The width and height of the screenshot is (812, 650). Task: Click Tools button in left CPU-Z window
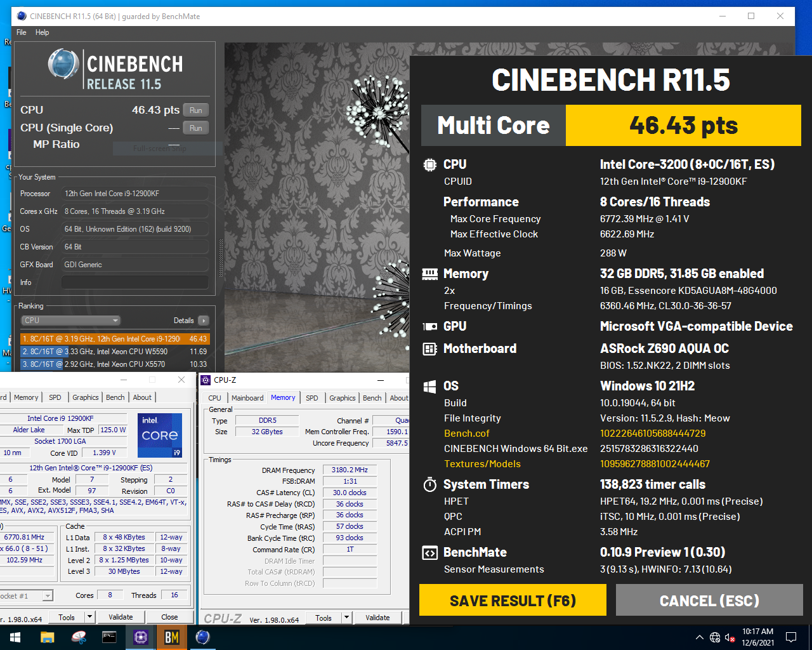click(x=67, y=617)
